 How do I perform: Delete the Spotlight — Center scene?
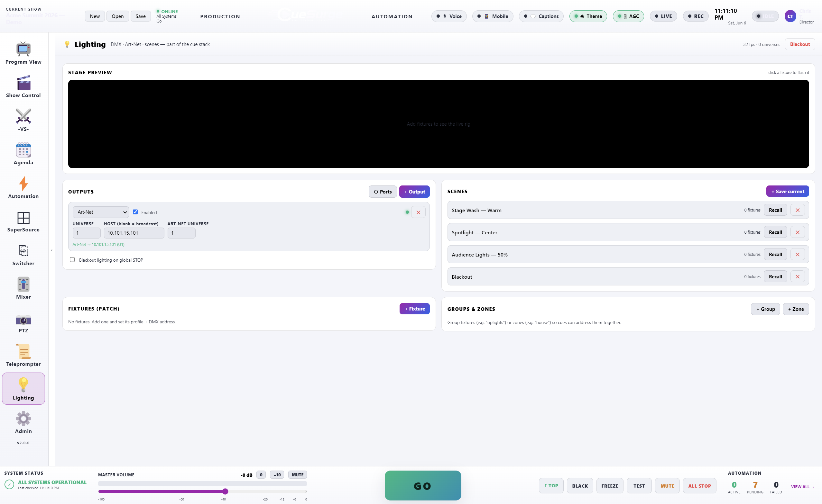tap(798, 232)
